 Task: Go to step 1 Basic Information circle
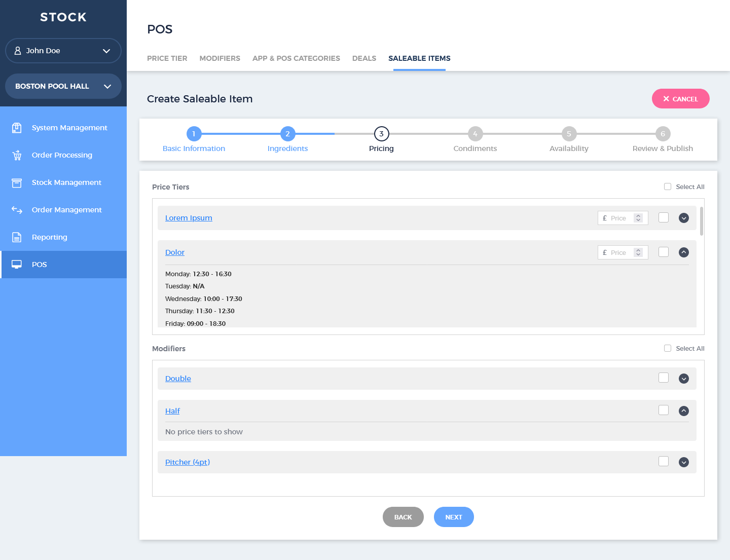pyautogui.click(x=194, y=134)
